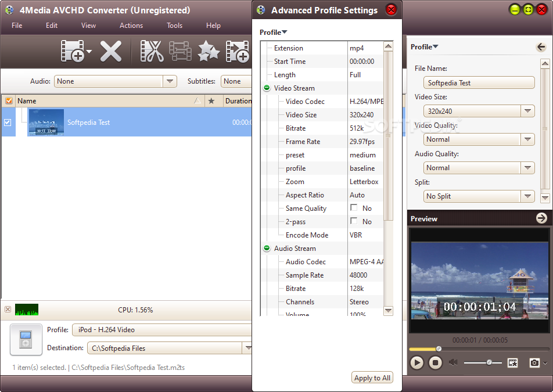Open the Destination folder dropdown arrow
The height and width of the screenshot is (392, 553).
click(x=247, y=348)
